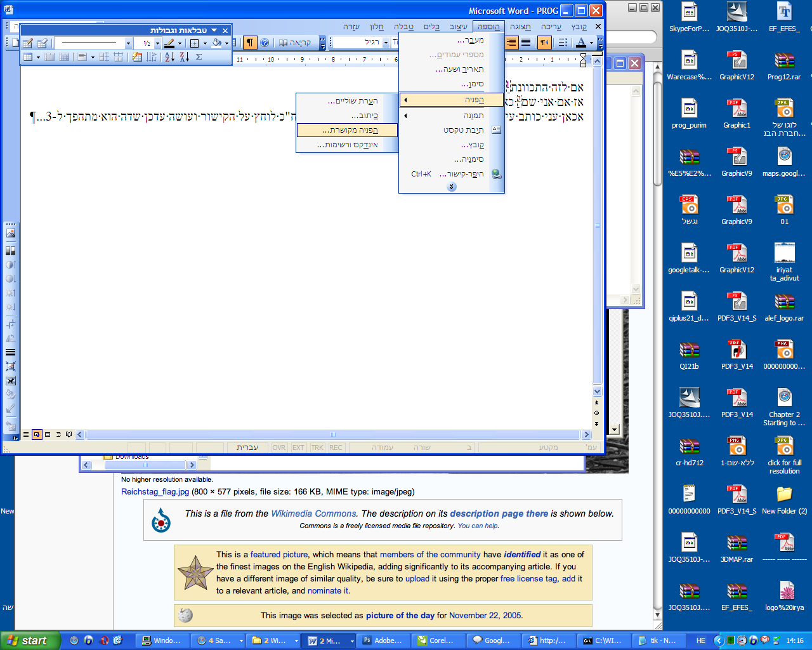The height and width of the screenshot is (650, 812).
Task: Choose הפניה מקושרת from the submenu
Action: click(347, 130)
